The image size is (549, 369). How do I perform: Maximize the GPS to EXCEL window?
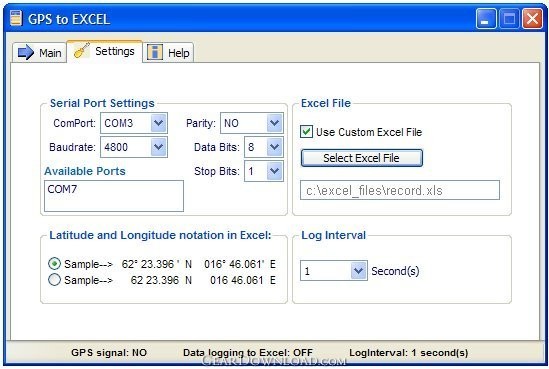pyautogui.click(x=509, y=19)
